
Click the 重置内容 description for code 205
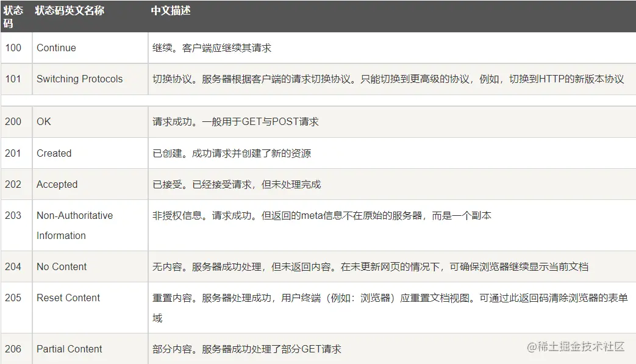pyautogui.click(x=390, y=308)
